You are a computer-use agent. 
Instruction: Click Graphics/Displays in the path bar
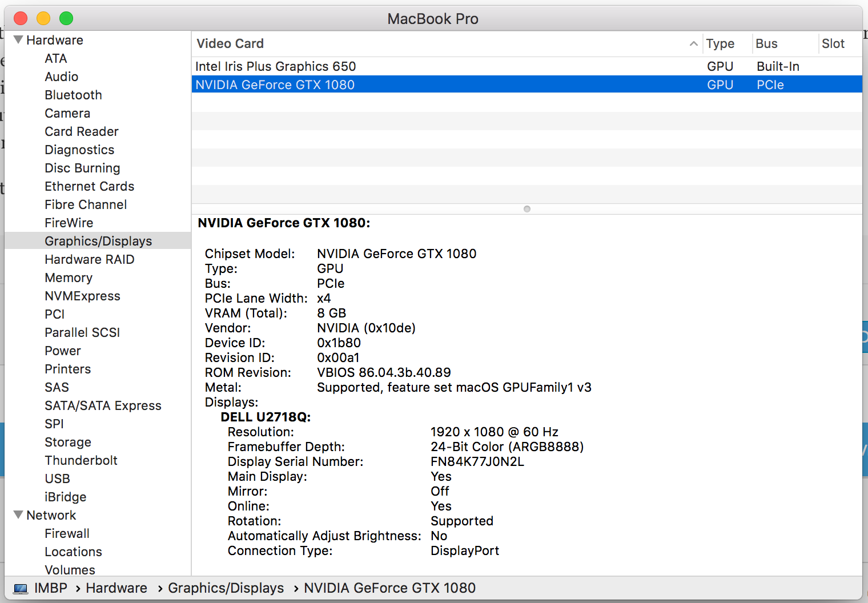click(226, 588)
